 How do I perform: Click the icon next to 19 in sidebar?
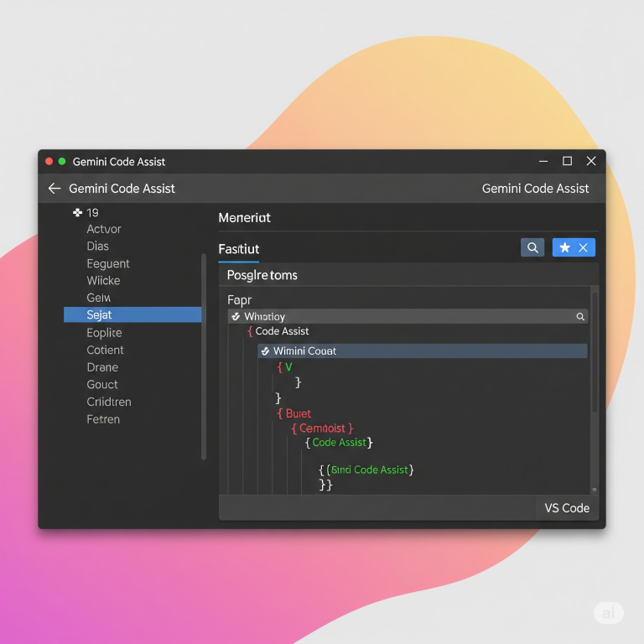click(x=78, y=213)
